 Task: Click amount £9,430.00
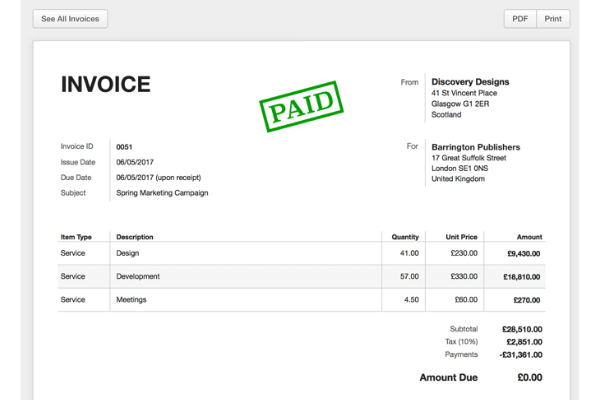coord(524,254)
